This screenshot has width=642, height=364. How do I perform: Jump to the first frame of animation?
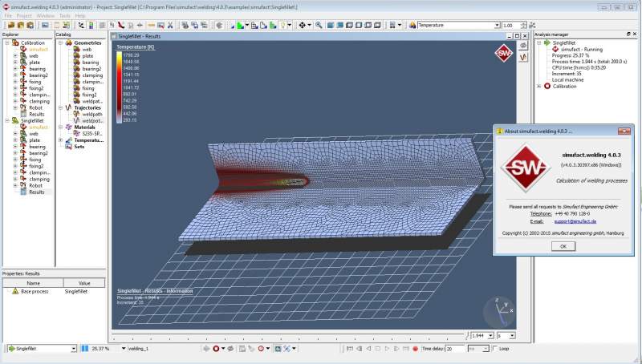click(x=350, y=349)
